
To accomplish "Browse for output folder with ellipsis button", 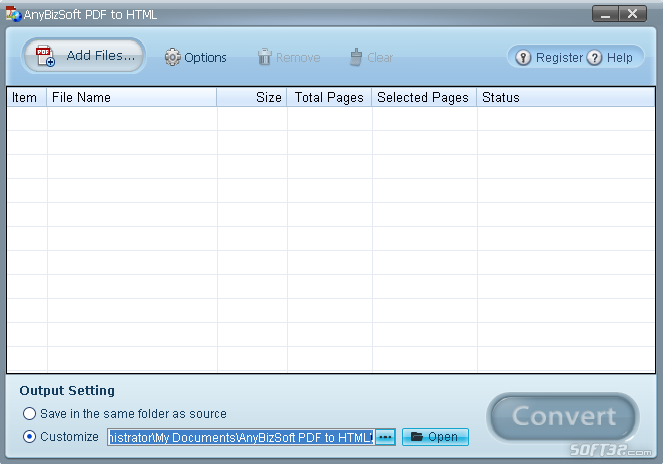I will click(385, 437).
